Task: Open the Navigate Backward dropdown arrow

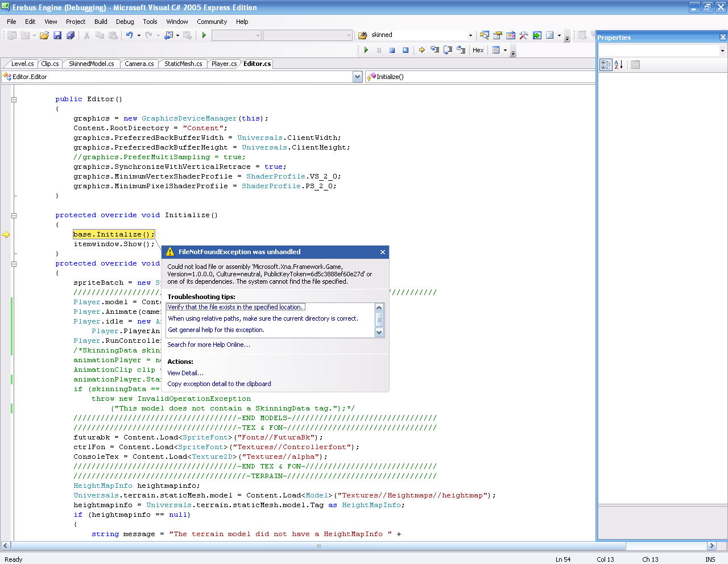Action: (177, 35)
